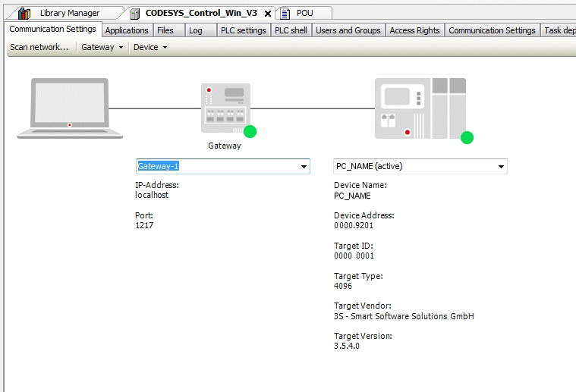This screenshot has width=576, height=392.
Task: Open the Task deployment tab
Action: click(559, 30)
